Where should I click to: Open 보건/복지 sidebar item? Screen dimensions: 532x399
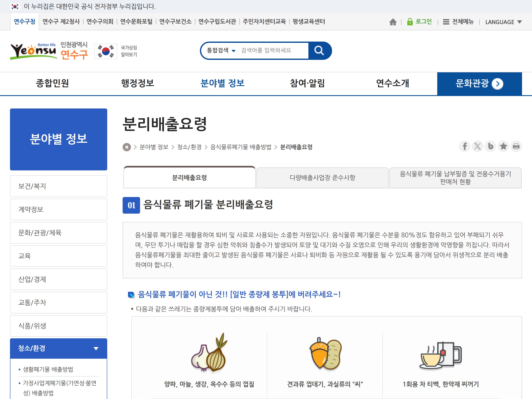(58, 186)
